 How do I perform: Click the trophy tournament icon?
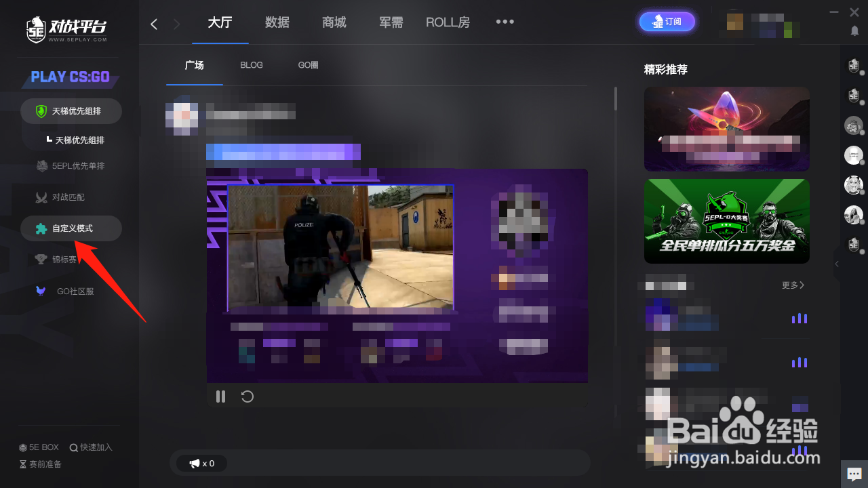41,260
